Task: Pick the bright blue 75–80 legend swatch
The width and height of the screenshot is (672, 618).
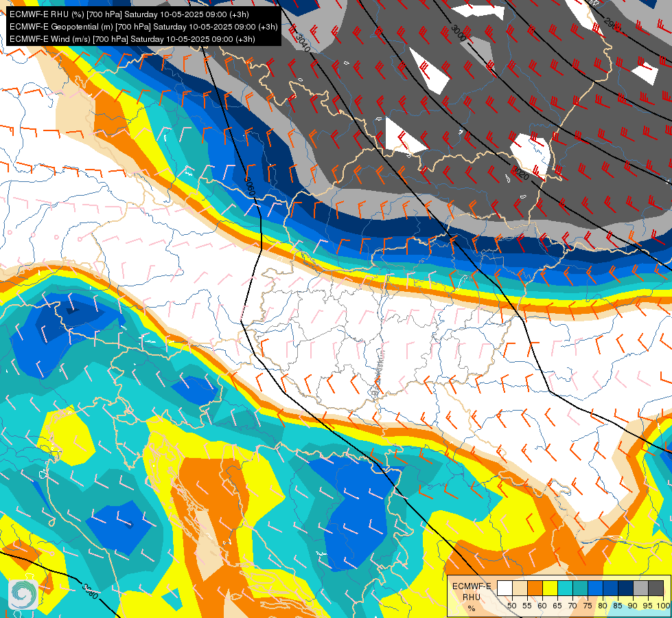Action: (x=595, y=588)
